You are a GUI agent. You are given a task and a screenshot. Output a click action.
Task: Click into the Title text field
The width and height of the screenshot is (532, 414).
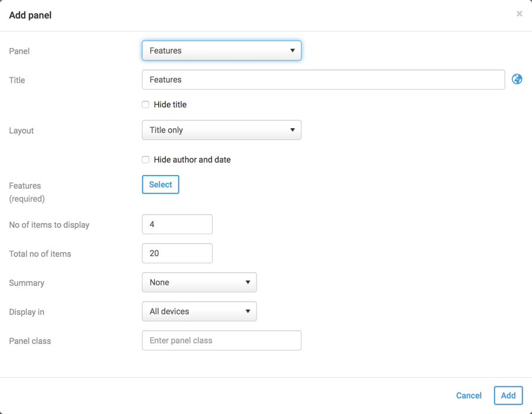[x=323, y=79]
